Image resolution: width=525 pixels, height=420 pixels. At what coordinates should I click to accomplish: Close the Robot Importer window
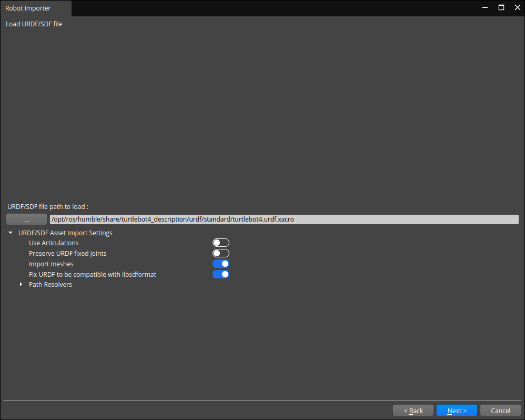click(516, 8)
